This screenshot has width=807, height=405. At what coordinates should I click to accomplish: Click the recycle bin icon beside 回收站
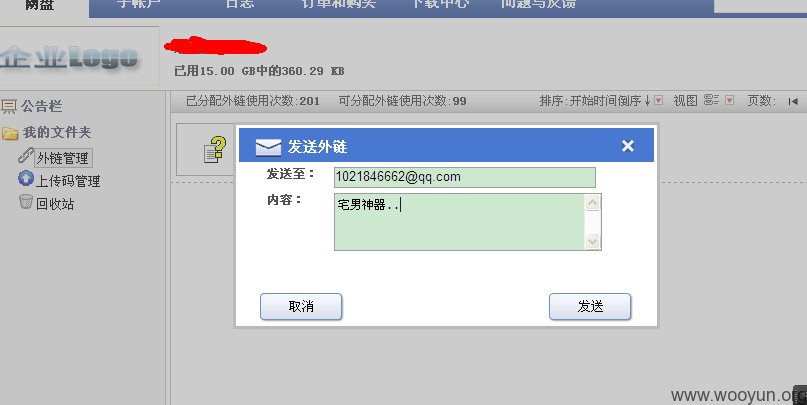[x=26, y=202]
